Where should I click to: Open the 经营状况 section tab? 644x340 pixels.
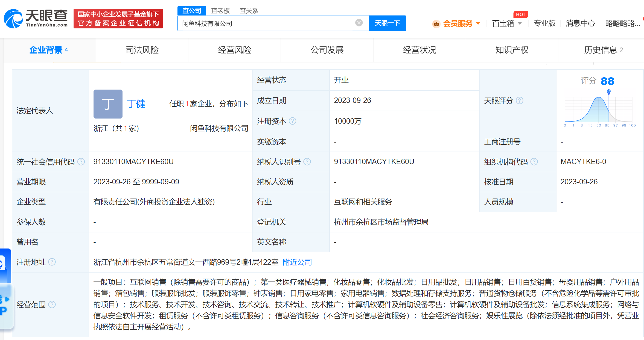419,50
